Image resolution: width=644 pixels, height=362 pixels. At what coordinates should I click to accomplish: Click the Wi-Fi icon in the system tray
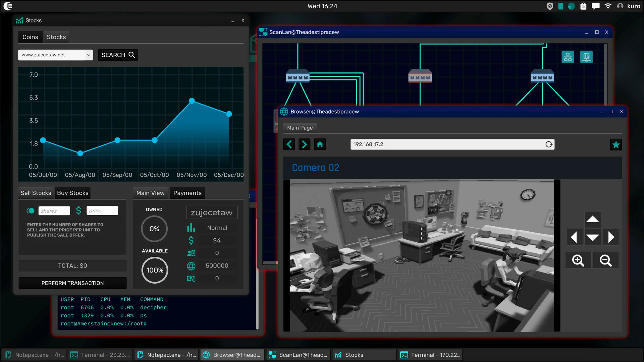(608, 6)
